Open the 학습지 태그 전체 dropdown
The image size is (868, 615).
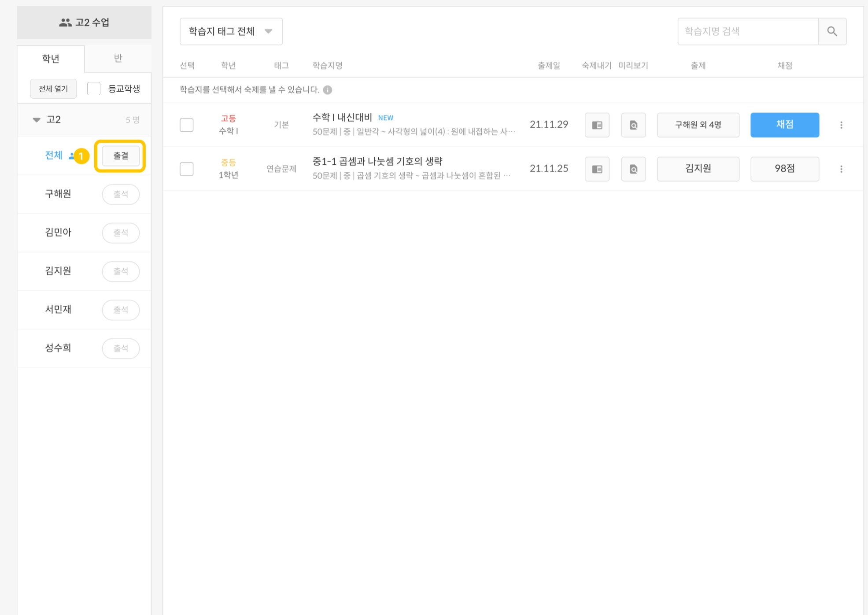231,31
